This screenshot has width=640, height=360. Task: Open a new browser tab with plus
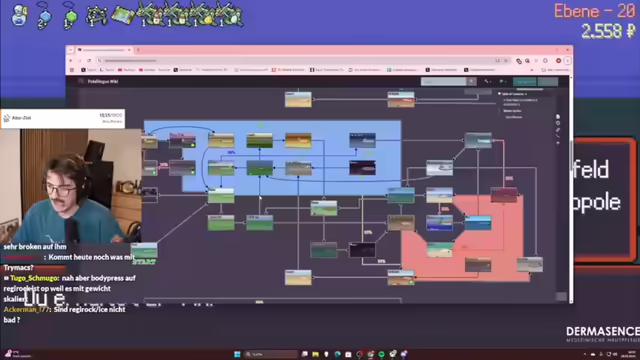tap(138, 50)
